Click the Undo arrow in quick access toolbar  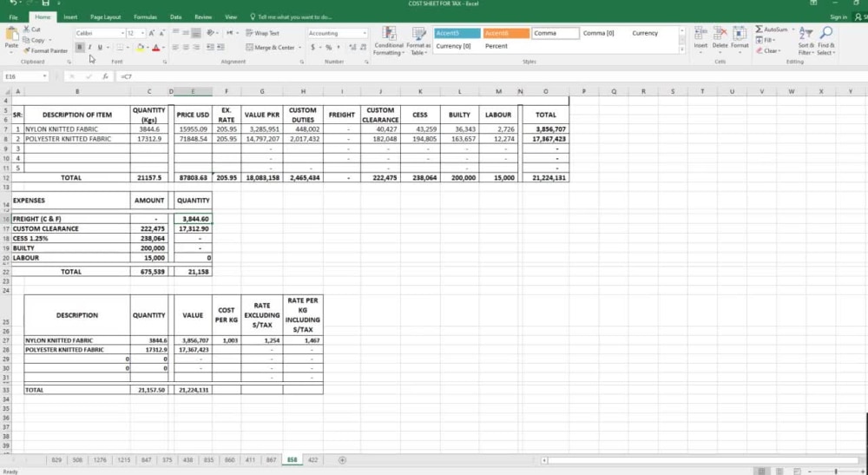pos(13,3)
